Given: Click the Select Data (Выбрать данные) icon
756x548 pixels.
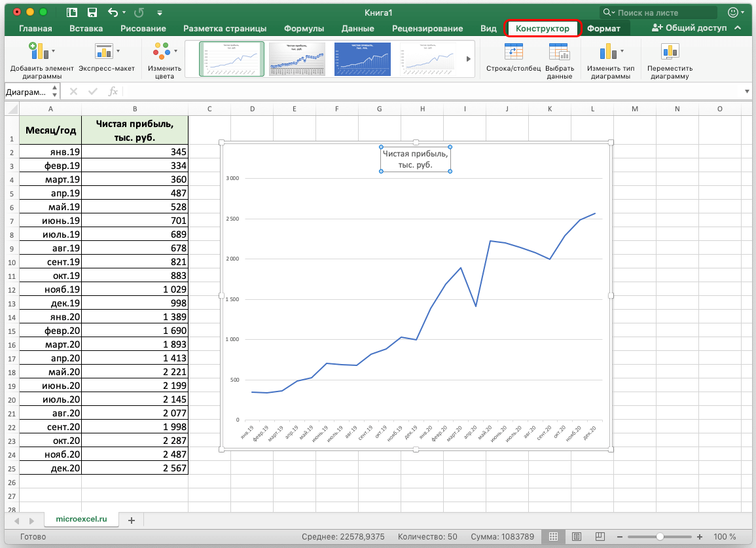Looking at the screenshot, I should (559, 52).
